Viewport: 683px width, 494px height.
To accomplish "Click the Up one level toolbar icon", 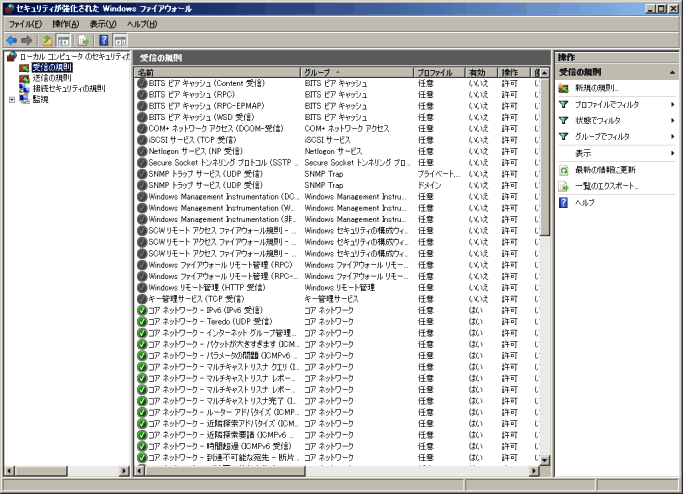I will tap(47, 40).
